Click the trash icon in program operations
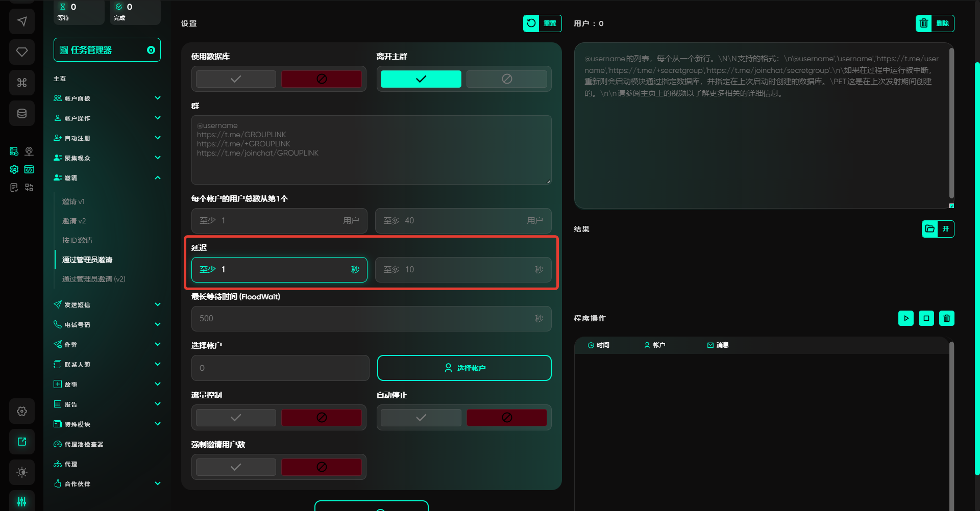Screen dimensions: 980x511 (946, 318)
